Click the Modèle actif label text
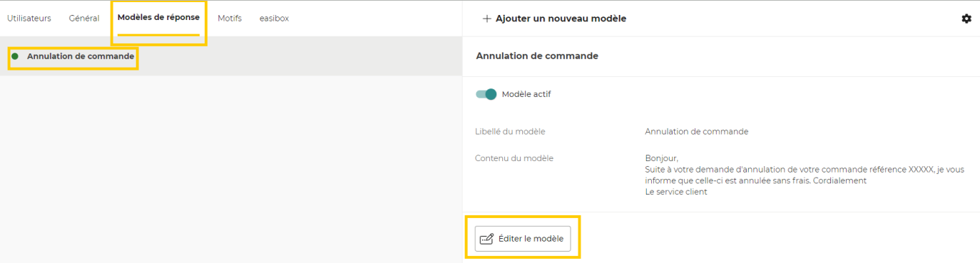 526,94
